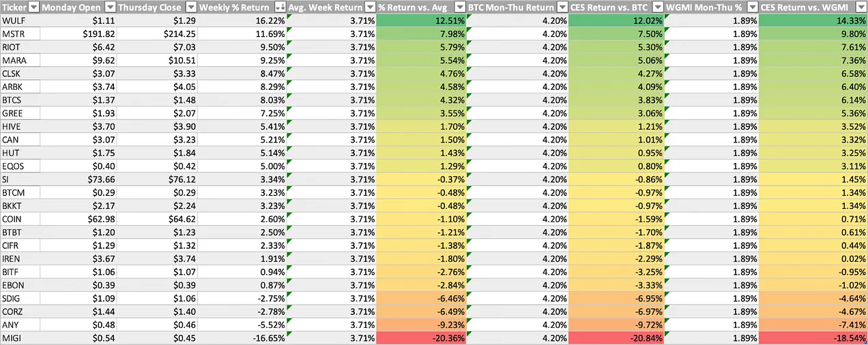Open the WGMI Mon-Thu % filter dropdown
The image size is (868, 345).
coord(752,7)
